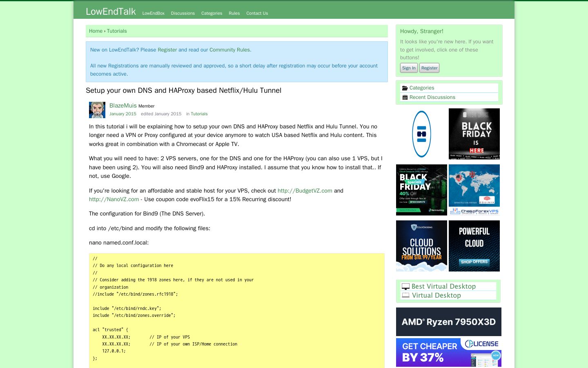588x368 pixels.
Task: Click the '127.0.0.1;' code line
Action: pyautogui.click(x=114, y=351)
